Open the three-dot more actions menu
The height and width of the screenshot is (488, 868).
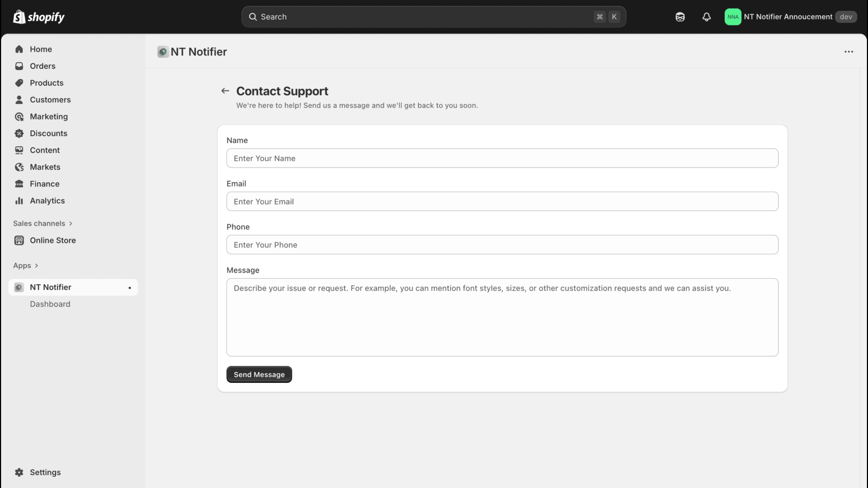click(848, 52)
